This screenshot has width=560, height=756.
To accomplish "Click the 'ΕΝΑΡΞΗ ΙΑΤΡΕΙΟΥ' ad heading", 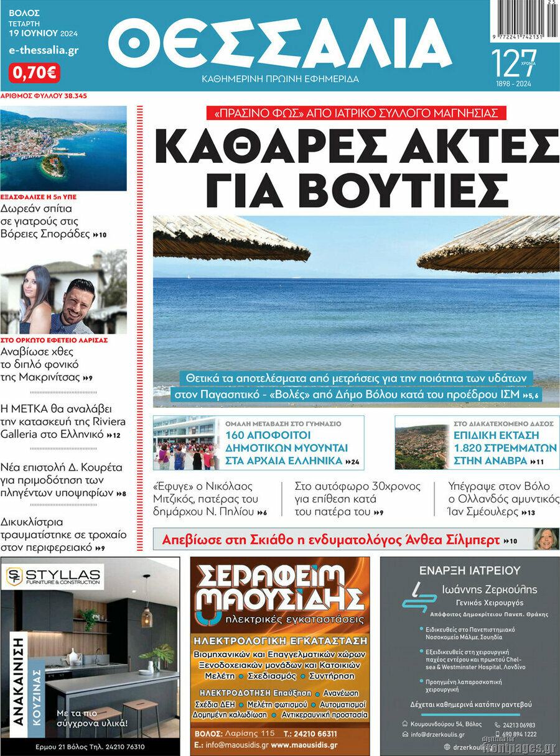I will pyautogui.click(x=469, y=569).
